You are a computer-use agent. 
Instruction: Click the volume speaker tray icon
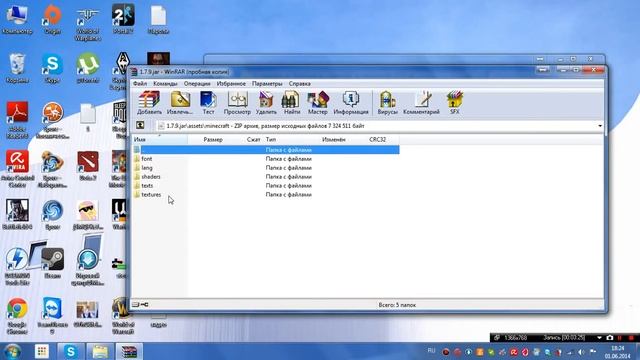[581, 352]
